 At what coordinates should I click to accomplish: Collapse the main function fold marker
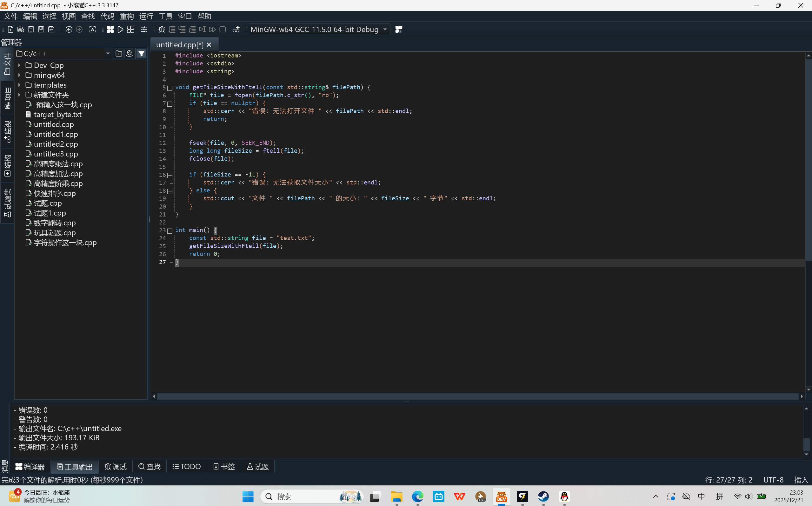170,230
